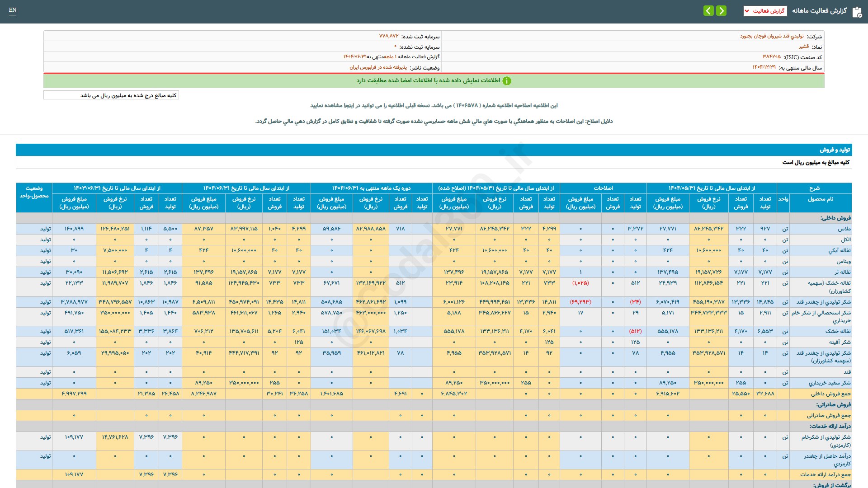The width and height of the screenshot is (868, 488).
Task: Click the green left-chevron navigation button
Action: click(x=708, y=10)
